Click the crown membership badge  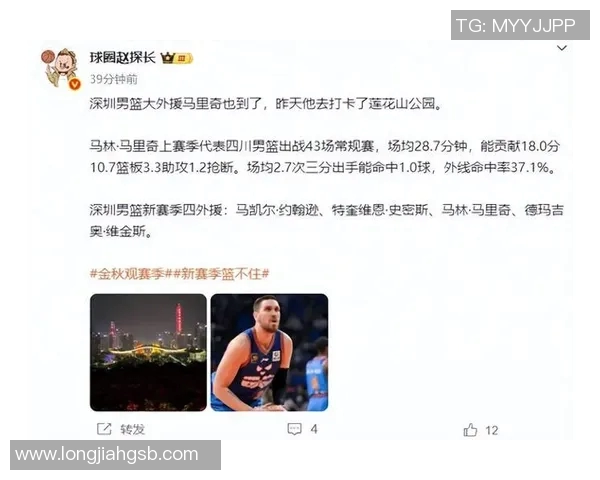pos(176,58)
